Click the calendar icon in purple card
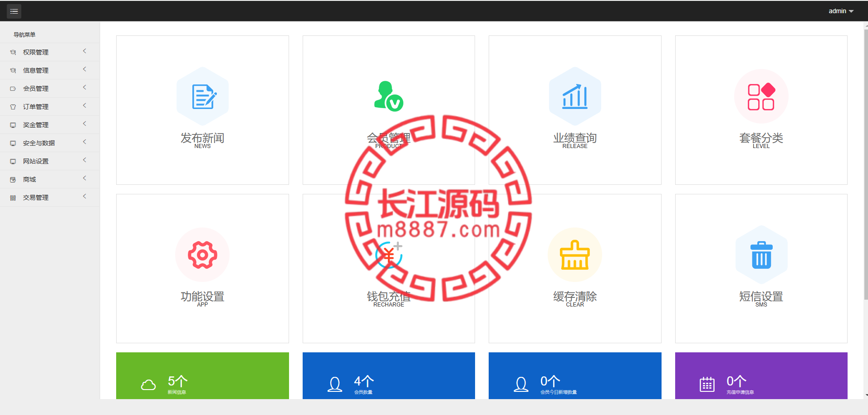This screenshot has width=868, height=415. point(707,385)
